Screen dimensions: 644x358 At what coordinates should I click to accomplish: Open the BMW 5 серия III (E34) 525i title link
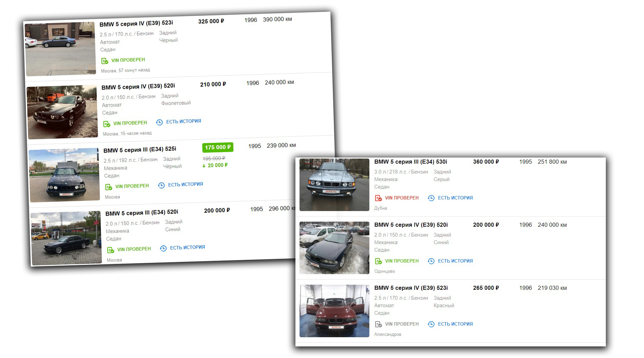click(x=140, y=150)
